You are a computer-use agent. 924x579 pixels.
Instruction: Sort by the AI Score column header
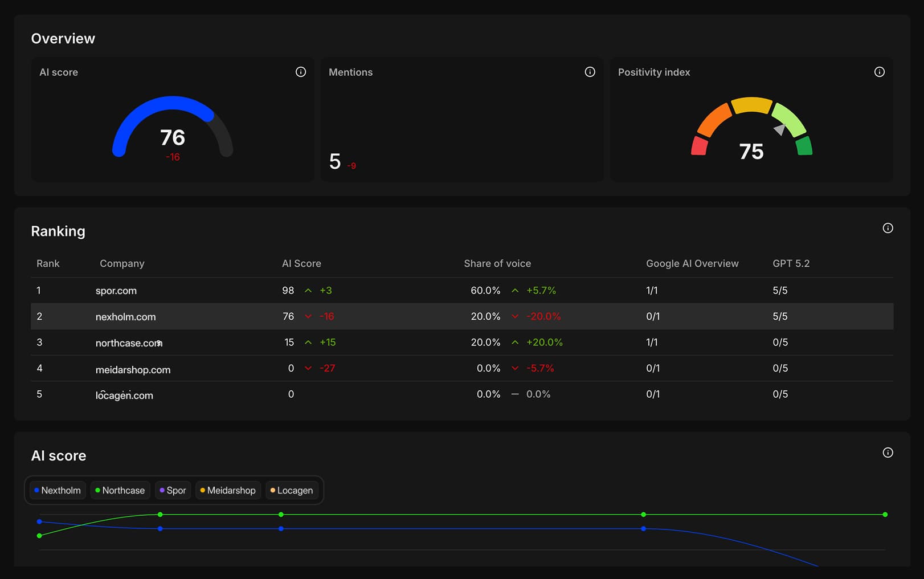click(x=301, y=263)
